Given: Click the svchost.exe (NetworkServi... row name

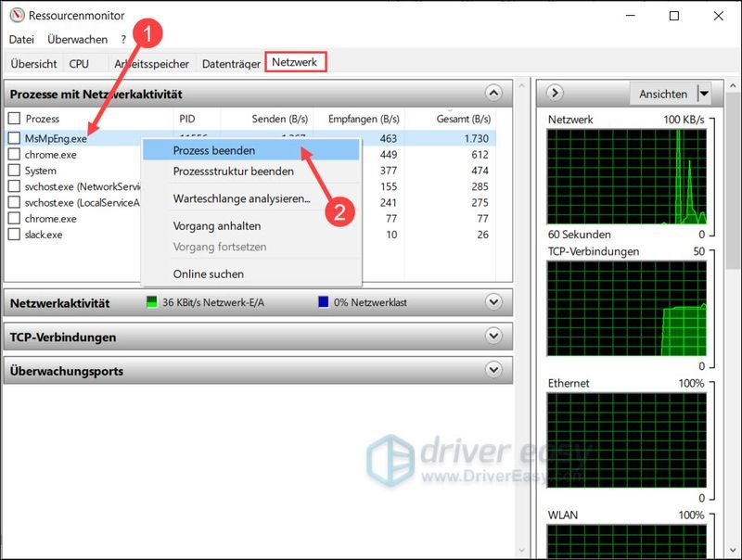Looking at the screenshot, I should click(83, 186).
